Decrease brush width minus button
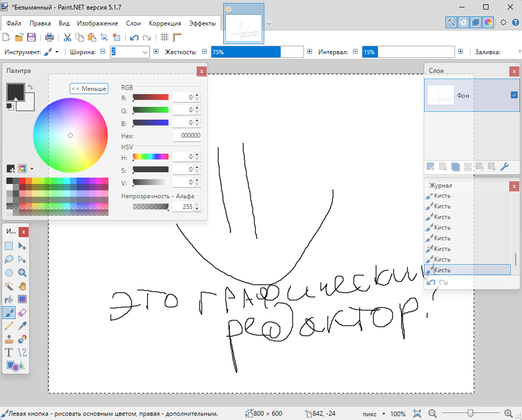 point(103,52)
